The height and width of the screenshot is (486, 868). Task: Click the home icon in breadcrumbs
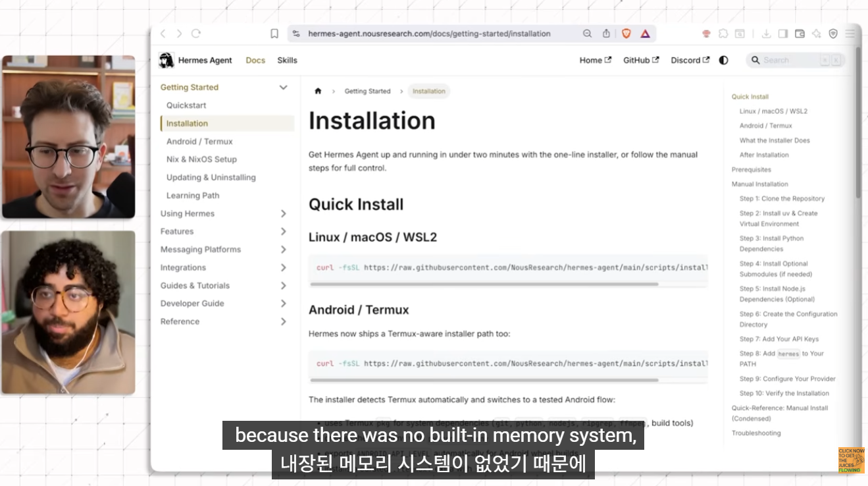click(318, 92)
